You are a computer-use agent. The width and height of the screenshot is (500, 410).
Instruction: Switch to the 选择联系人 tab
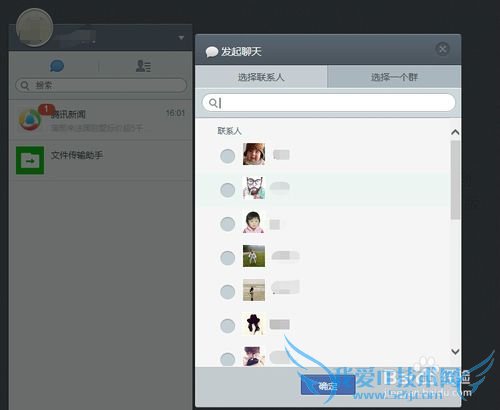[261, 77]
